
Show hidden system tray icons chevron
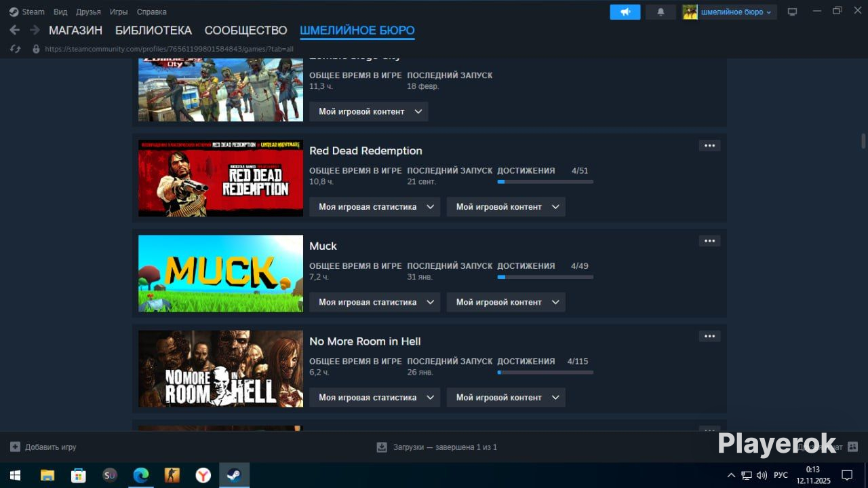731,475
